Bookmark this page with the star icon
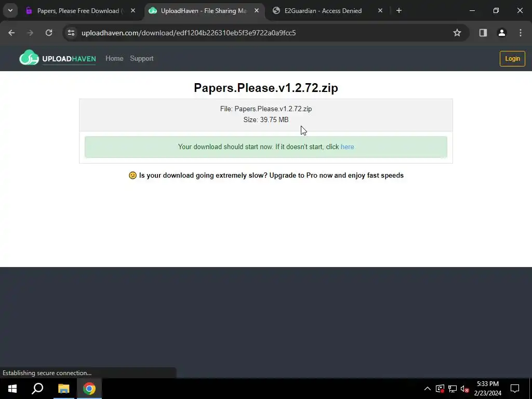532x399 pixels. tap(457, 33)
